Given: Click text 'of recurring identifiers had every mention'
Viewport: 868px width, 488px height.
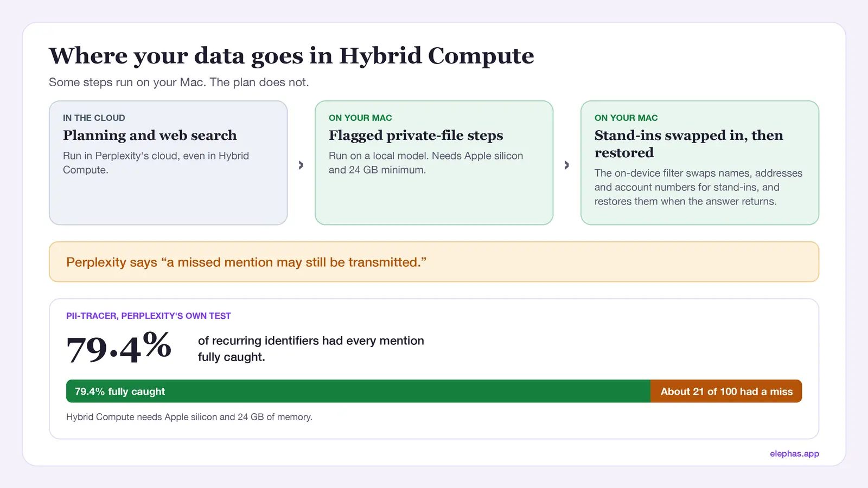Looking at the screenshot, I should pyautogui.click(x=311, y=341).
